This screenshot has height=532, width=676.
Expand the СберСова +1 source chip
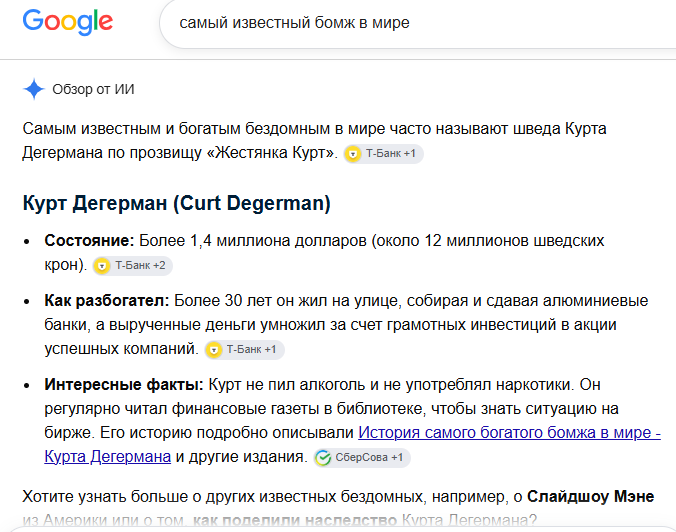(362, 457)
